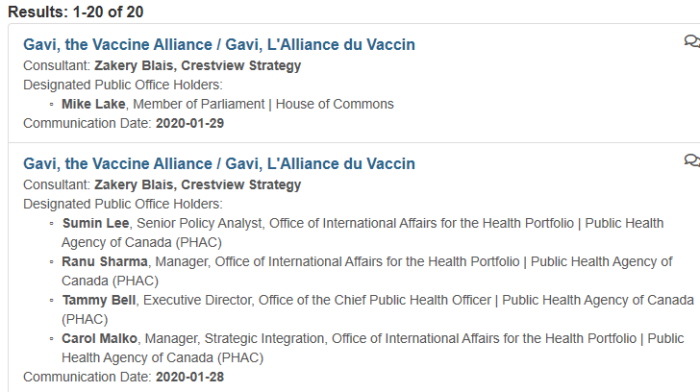Select the Crestview Strategy consultant in the second result
Screen dimensions: 700x392
pos(241,185)
